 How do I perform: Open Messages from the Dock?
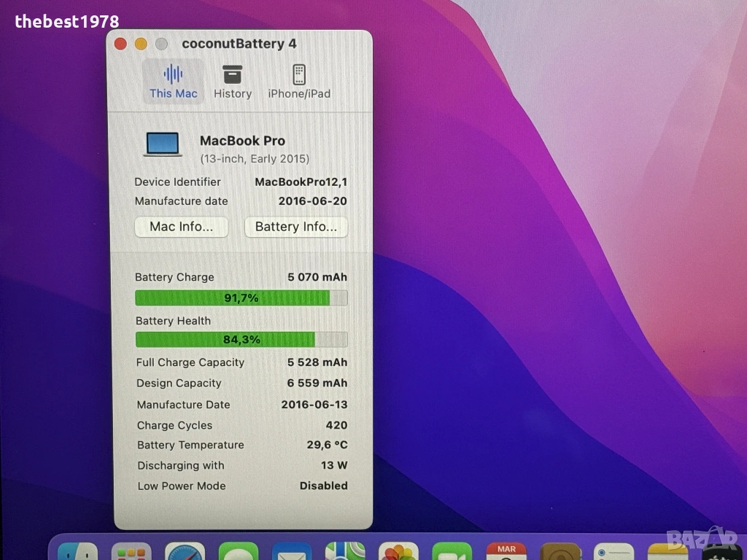pyautogui.click(x=238, y=552)
